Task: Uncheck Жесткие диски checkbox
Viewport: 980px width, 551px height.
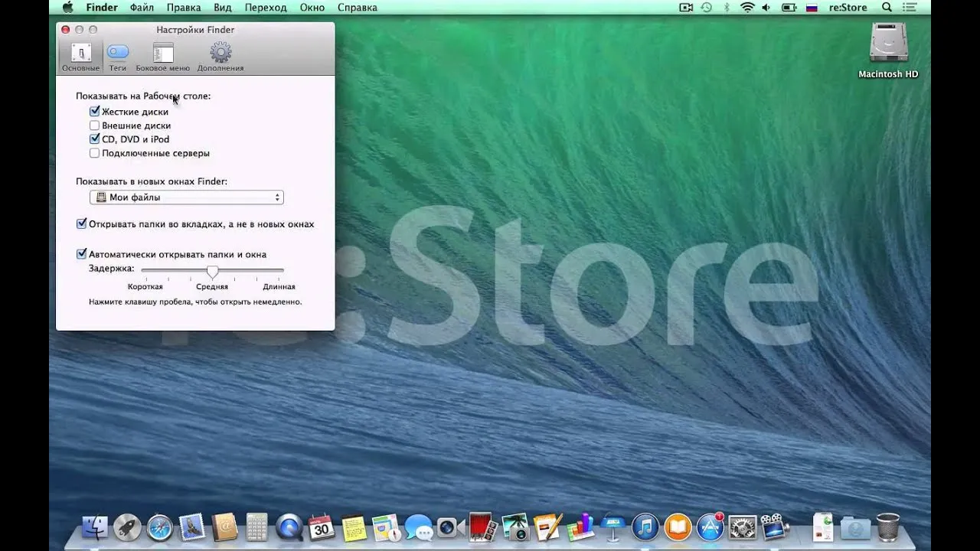Action: (95, 112)
